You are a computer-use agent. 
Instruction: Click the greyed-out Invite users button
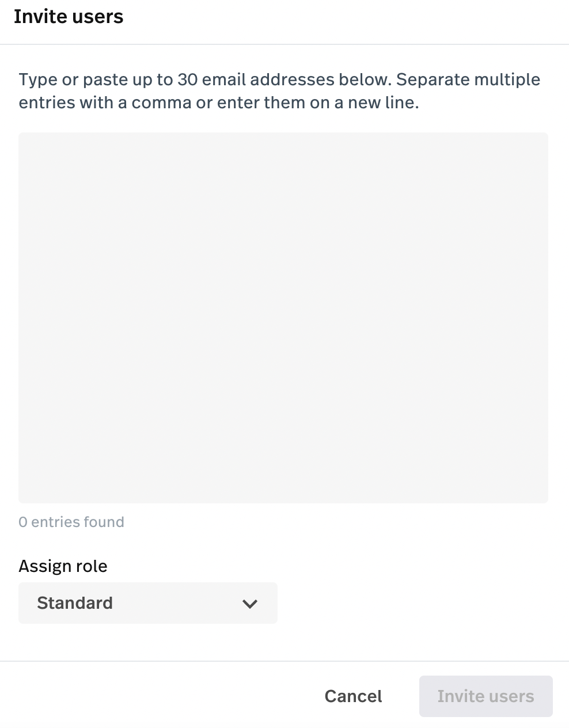(485, 696)
